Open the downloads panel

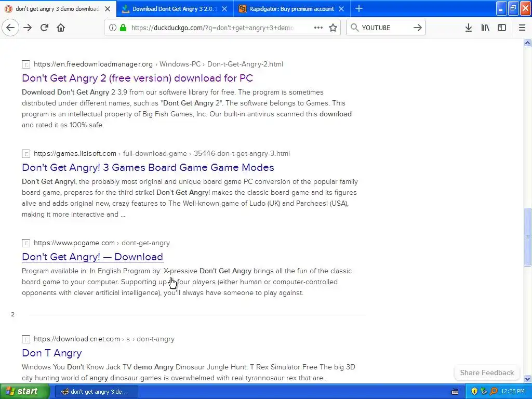point(468,28)
